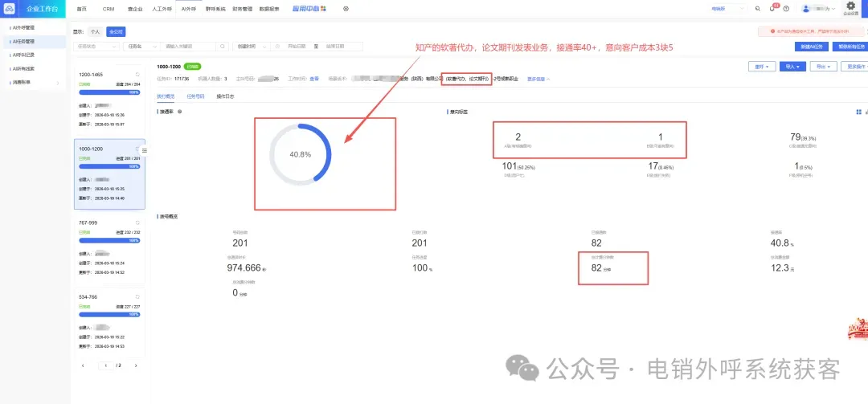Open the 人工外呼 top menu

pyautogui.click(x=162, y=9)
